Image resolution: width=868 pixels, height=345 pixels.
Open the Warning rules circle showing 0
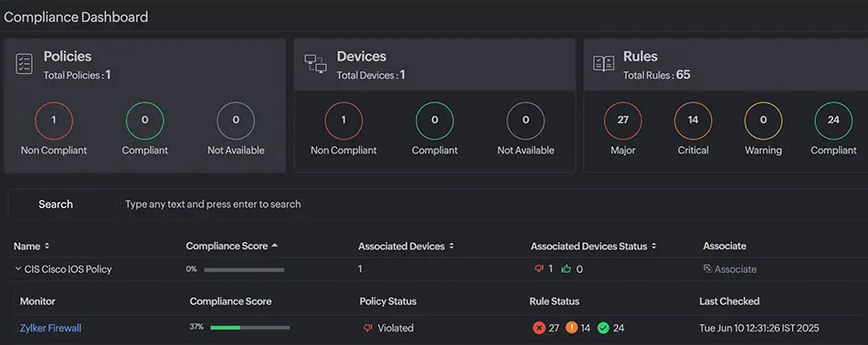pyautogui.click(x=763, y=120)
